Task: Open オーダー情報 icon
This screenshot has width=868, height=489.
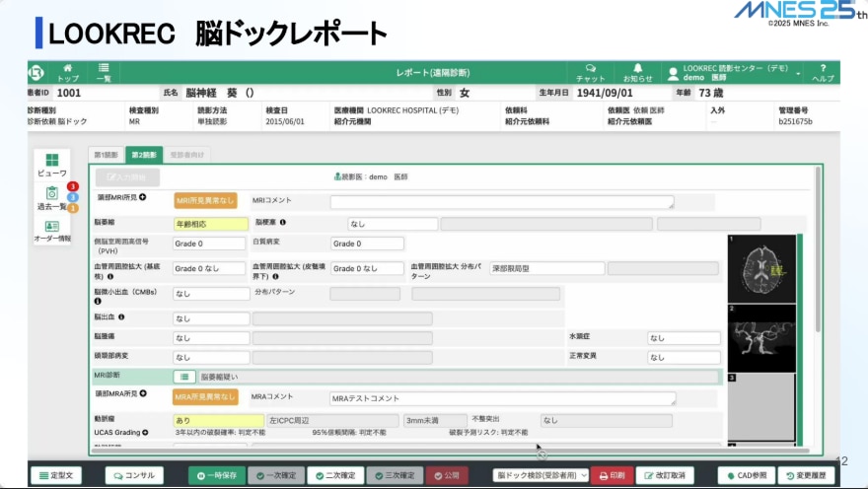Action: click(x=52, y=231)
